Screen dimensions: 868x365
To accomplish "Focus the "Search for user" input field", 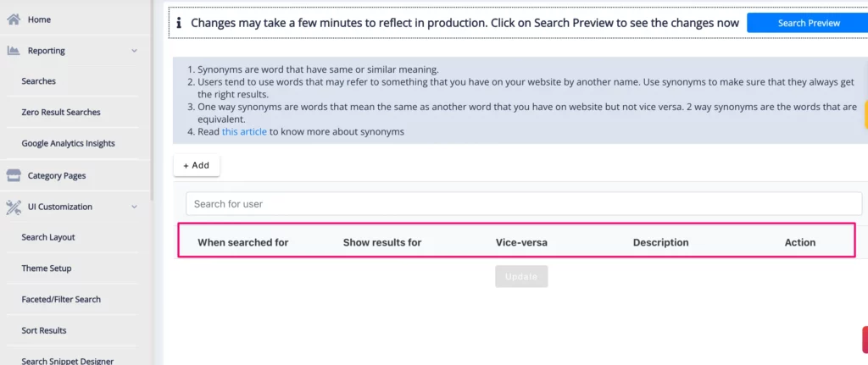I will tap(523, 204).
